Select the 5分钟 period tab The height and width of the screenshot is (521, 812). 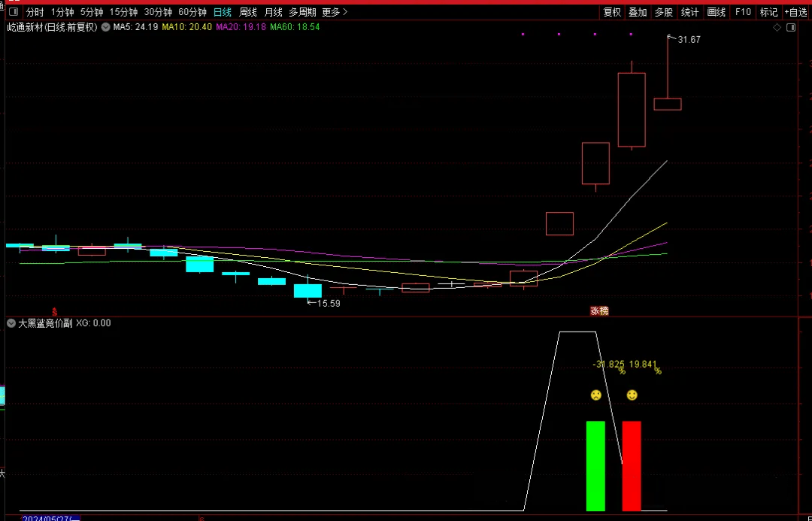pyautogui.click(x=92, y=12)
